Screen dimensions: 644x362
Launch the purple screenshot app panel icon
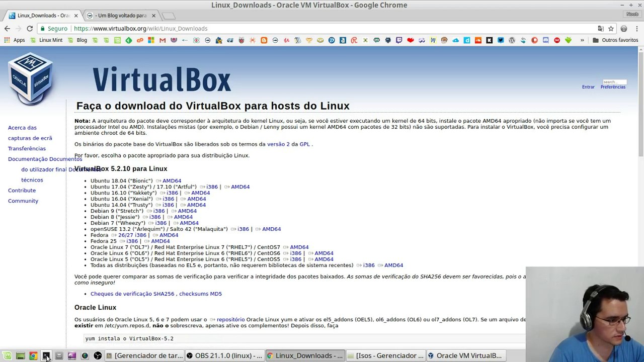click(x=72, y=356)
